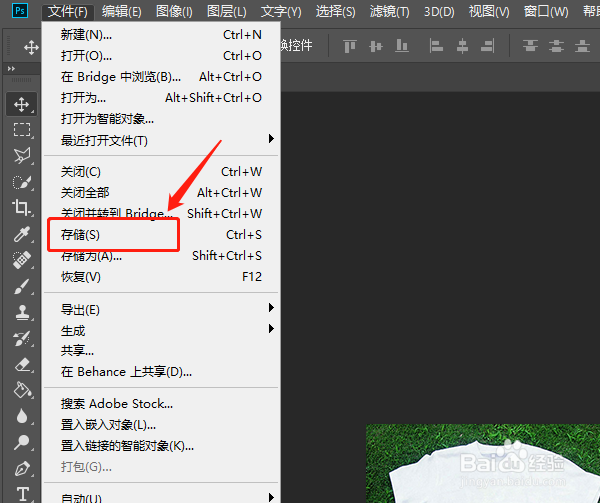This screenshot has height=503, width=600.
Task: Select the Blur tool droplet icon
Action: tap(22, 416)
